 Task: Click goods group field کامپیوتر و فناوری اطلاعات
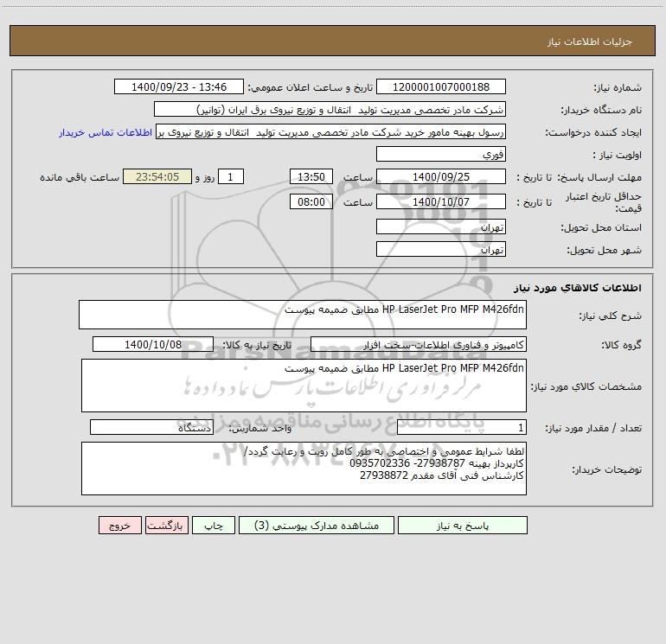point(419,344)
